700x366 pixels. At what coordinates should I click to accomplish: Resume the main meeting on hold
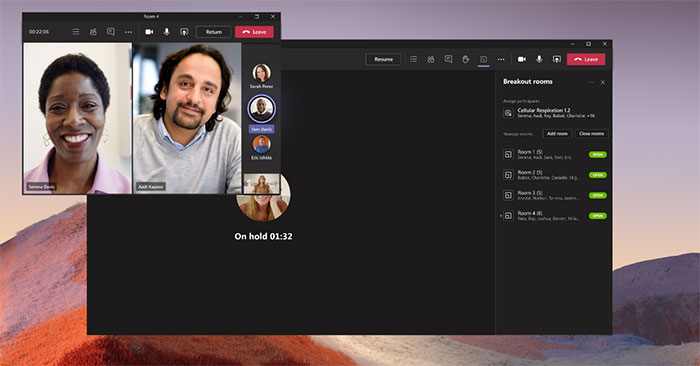click(383, 59)
